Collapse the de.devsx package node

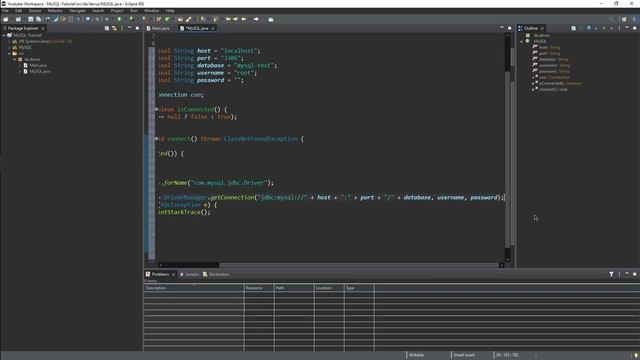[15, 60]
